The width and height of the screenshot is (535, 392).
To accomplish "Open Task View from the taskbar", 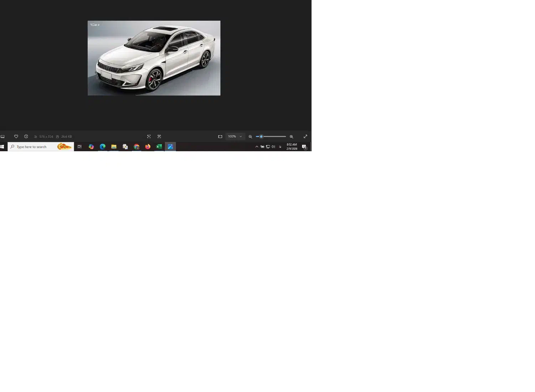I will click(x=80, y=147).
